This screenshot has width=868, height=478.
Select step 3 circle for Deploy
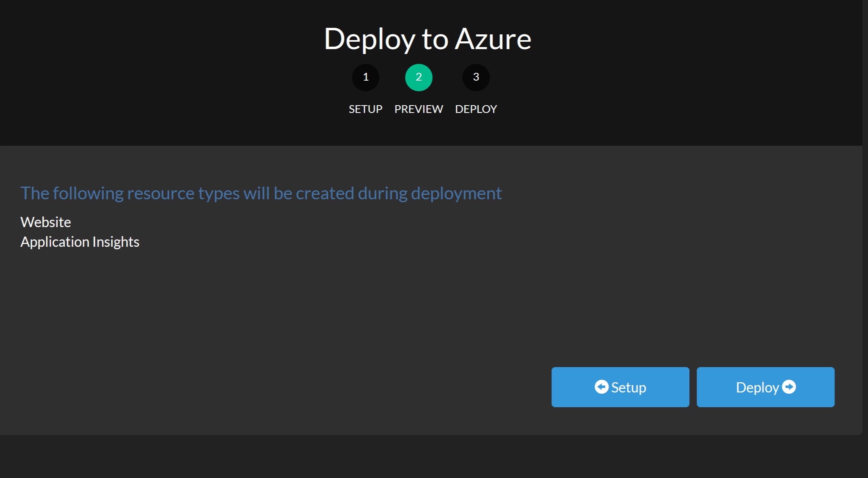pyautogui.click(x=476, y=77)
